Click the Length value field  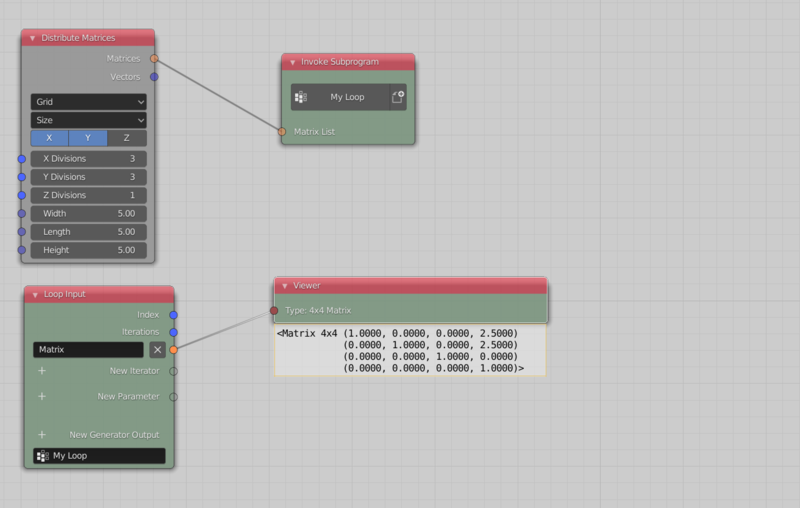pos(89,232)
